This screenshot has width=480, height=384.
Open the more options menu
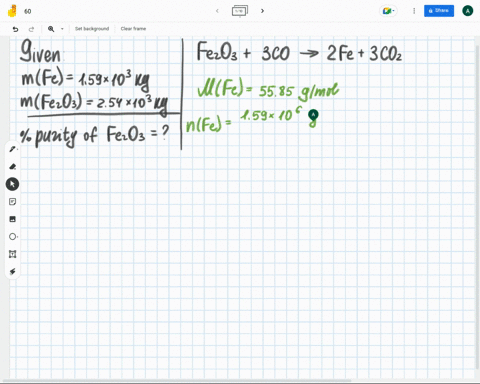click(x=414, y=11)
